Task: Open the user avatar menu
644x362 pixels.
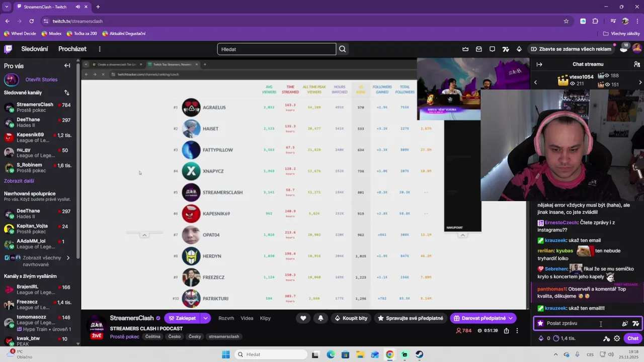Action: (x=637, y=49)
